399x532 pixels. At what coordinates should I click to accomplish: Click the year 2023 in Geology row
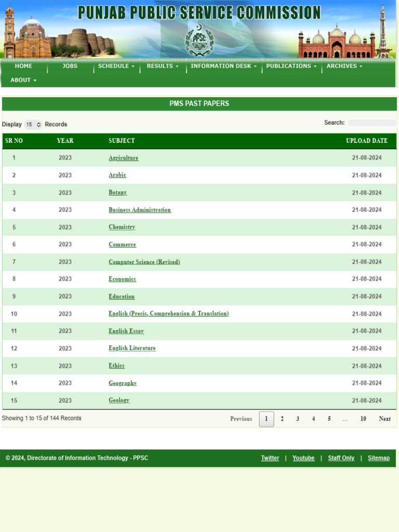click(65, 401)
